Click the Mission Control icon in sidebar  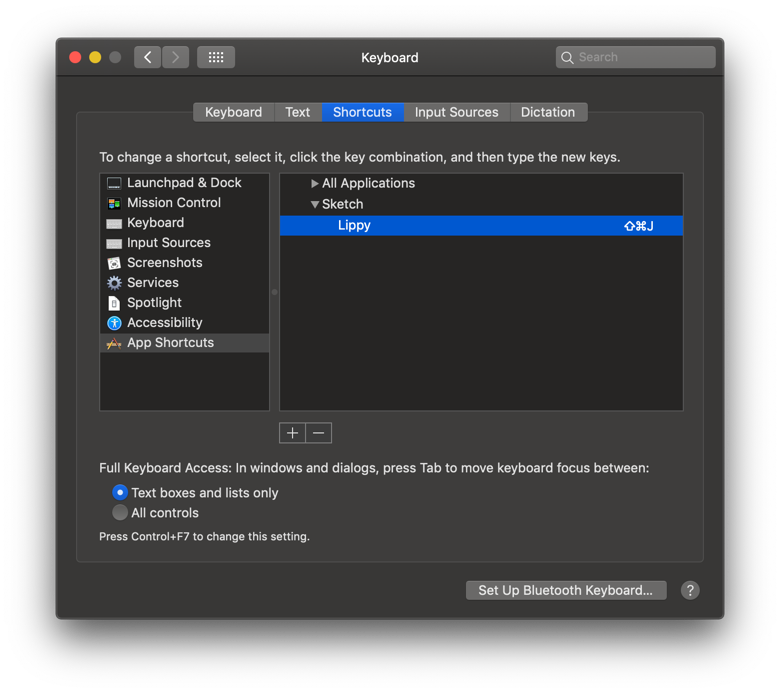pos(114,203)
